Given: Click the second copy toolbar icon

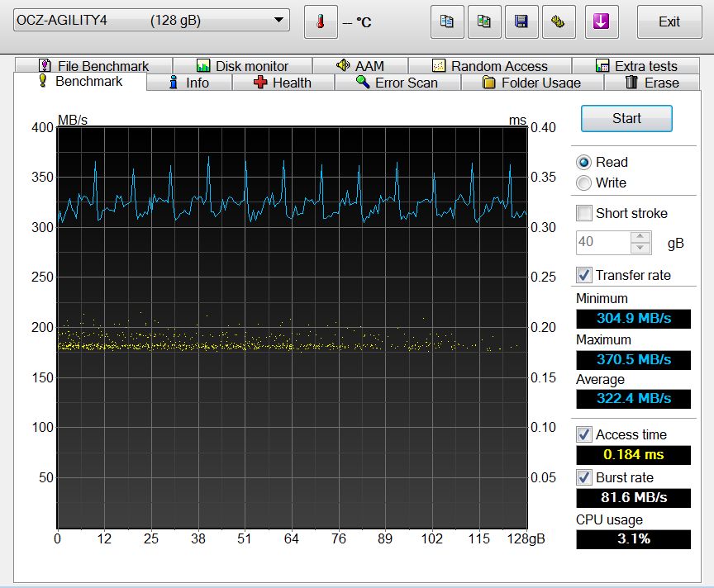Looking at the screenshot, I should (484, 22).
